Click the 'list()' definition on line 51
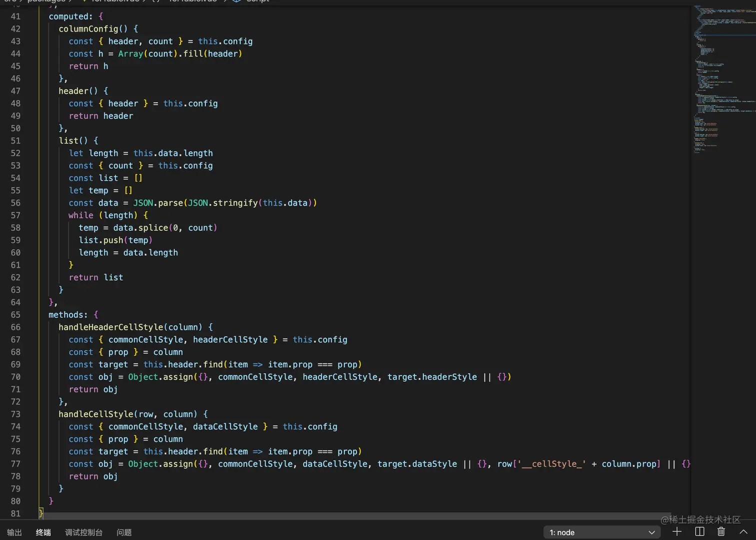Viewport: 756px width, 540px height. tap(73, 141)
